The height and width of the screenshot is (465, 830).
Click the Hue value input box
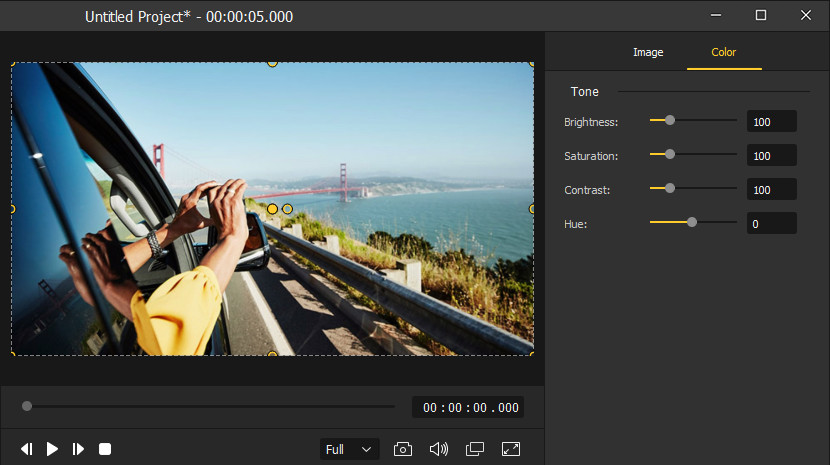click(771, 224)
